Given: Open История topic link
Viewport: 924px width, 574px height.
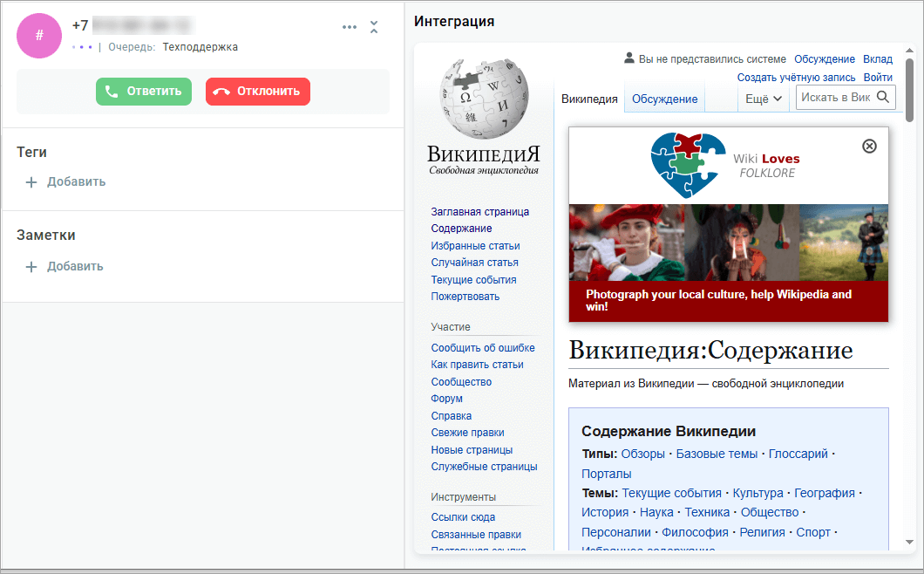Looking at the screenshot, I should [x=605, y=513].
